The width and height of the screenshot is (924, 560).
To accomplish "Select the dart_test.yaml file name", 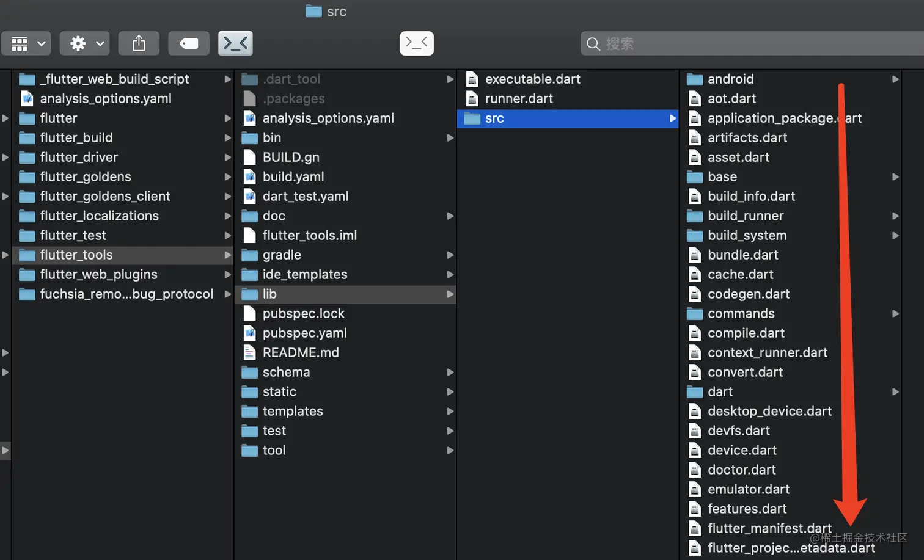I will pos(306,197).
